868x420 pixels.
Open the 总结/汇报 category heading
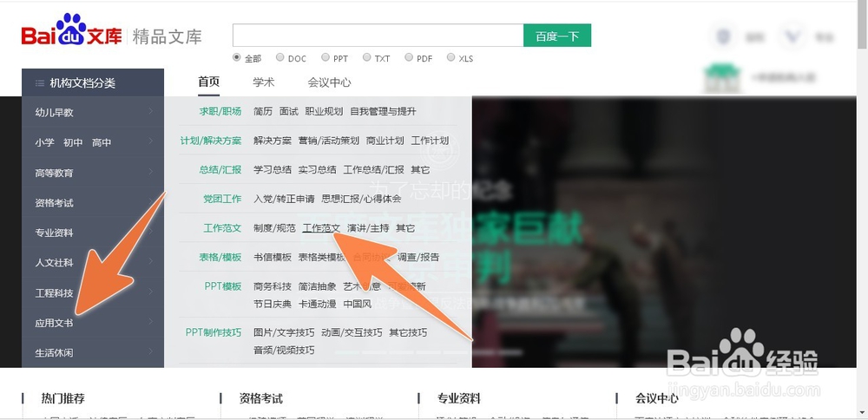click(x=220, y=170)
